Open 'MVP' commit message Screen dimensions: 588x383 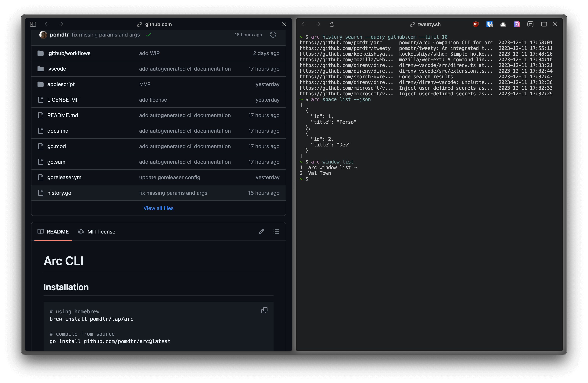145,84
